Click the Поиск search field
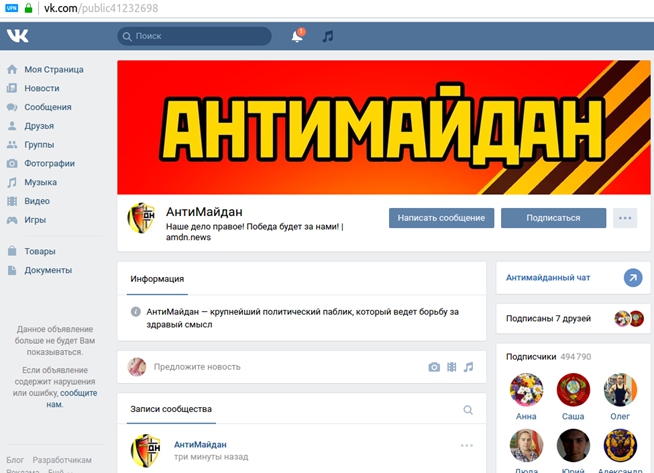 point(194,36)
